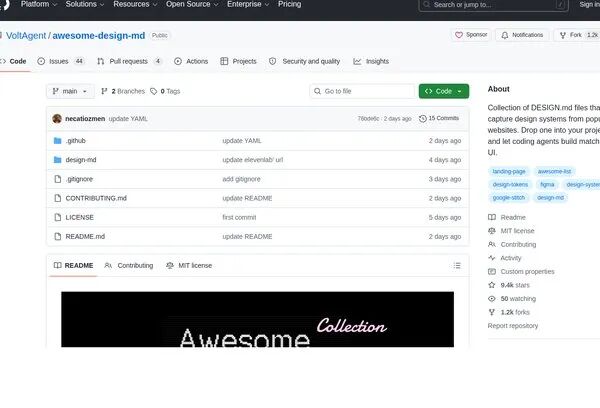Open the Activity link in About
Image resolution: width=600 pixels, height=408 pixels.
(505, 258)
